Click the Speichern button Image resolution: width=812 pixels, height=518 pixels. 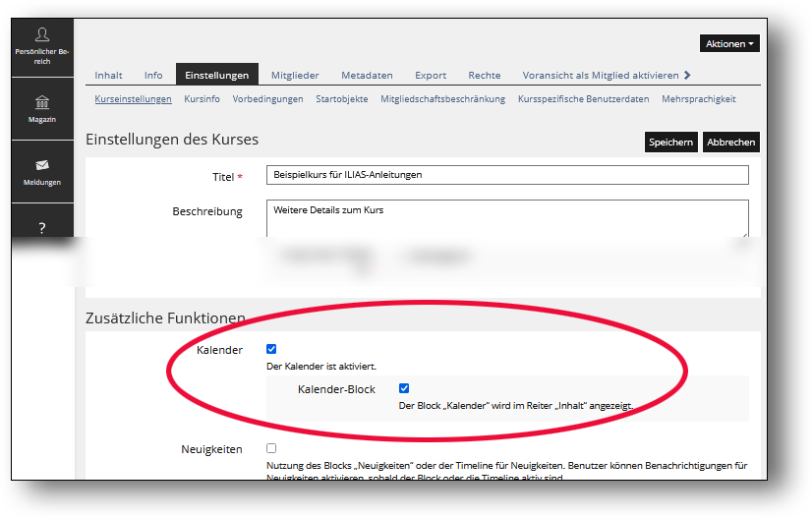click(x=670, y=143)
